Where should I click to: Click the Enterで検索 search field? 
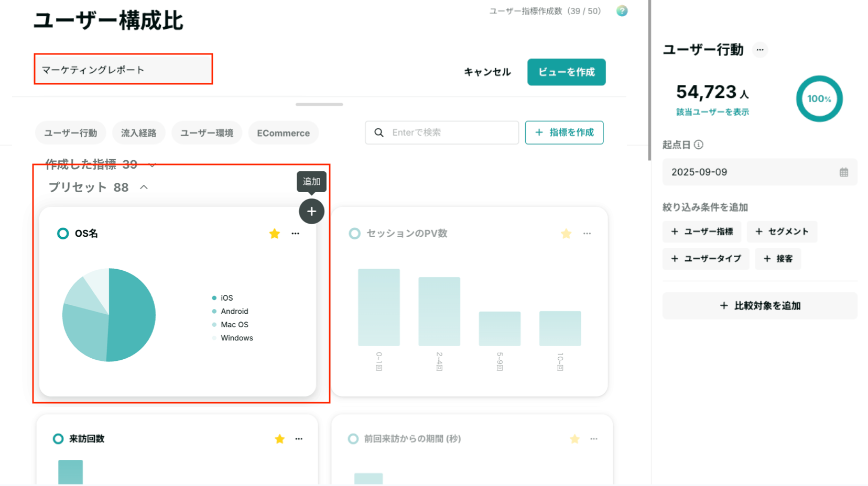click(x=442, y=132)
